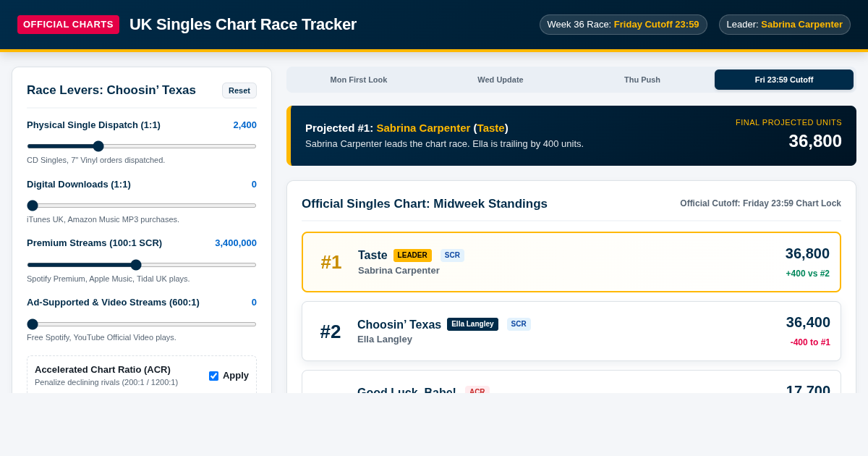The image size is (868, 456).
Task: Click the SCR tag on Taste
Action: click(x=452, y=256)
